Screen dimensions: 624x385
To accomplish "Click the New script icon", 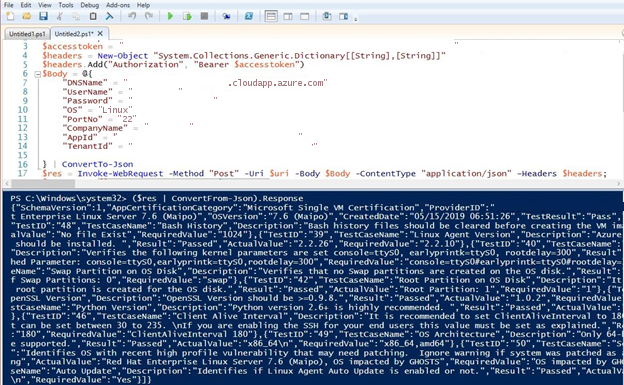I will point(10,16).
